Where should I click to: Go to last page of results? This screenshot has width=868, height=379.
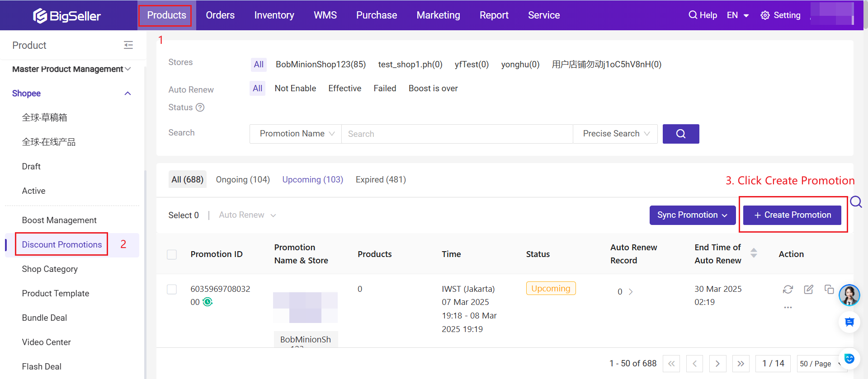pyautogui.click(x=741, y=364)
